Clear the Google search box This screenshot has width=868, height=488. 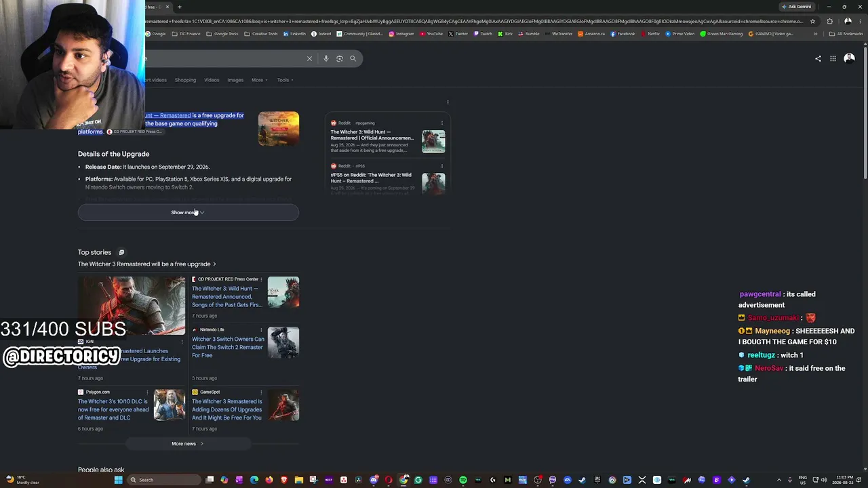tap(309, 58)
